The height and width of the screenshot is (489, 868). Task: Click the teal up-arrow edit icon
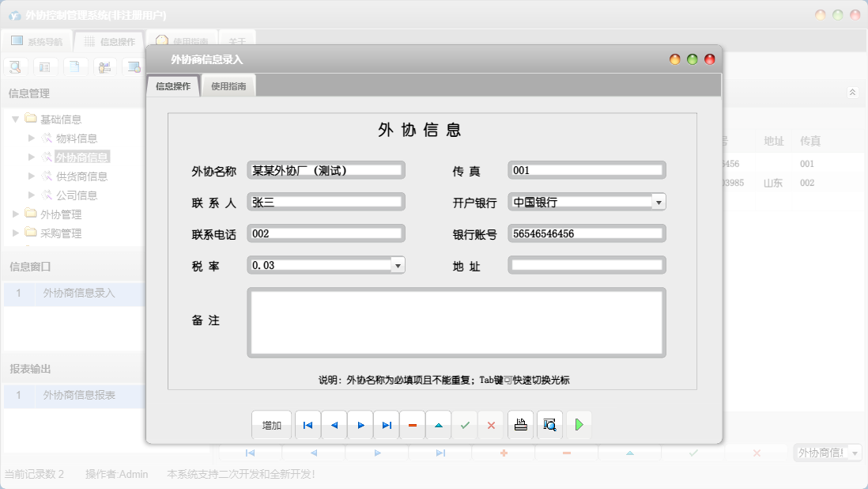coord(439,426)
